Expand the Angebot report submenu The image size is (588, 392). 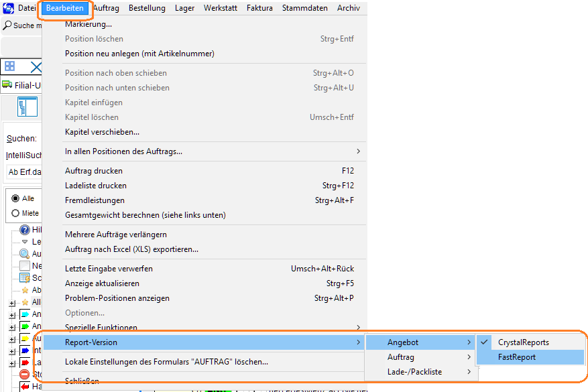click(x=420, y=342)
